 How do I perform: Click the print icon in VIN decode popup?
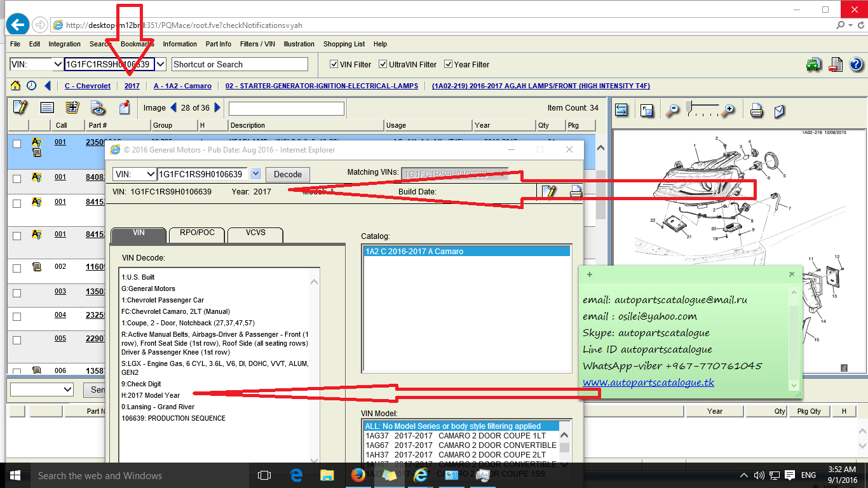[576, 191]
